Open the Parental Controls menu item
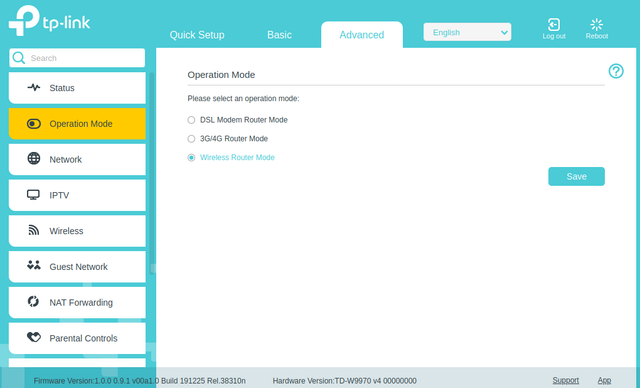Image resolution: width=640 pixels, height=388 pixels. click(77, 338)
